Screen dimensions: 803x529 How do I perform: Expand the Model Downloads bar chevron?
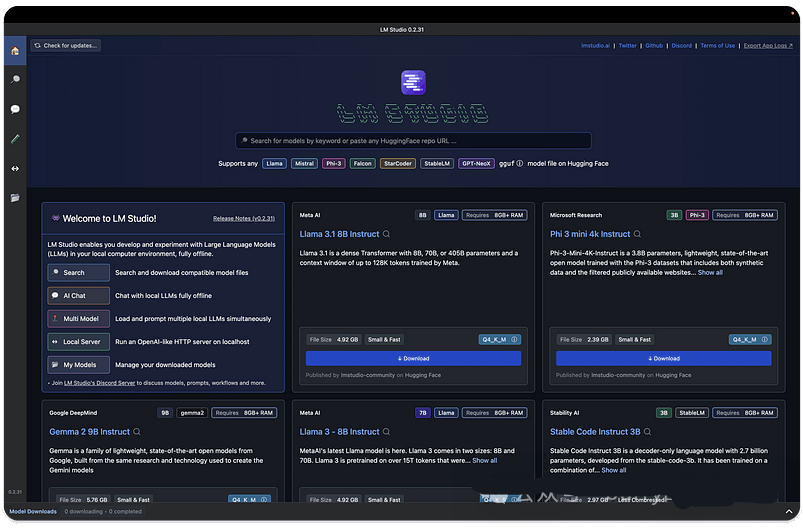pyautogui.click(x=789, y=511)
